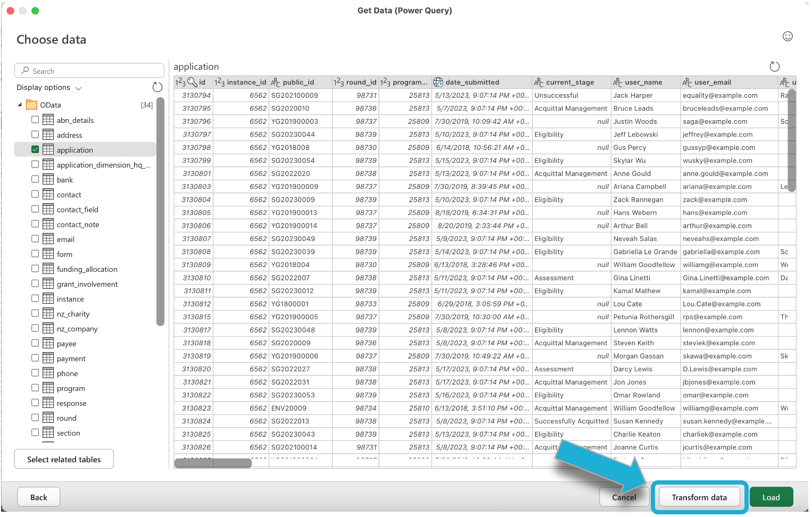
Task: Click the number type icon for round_id
Action: point(338,82)
